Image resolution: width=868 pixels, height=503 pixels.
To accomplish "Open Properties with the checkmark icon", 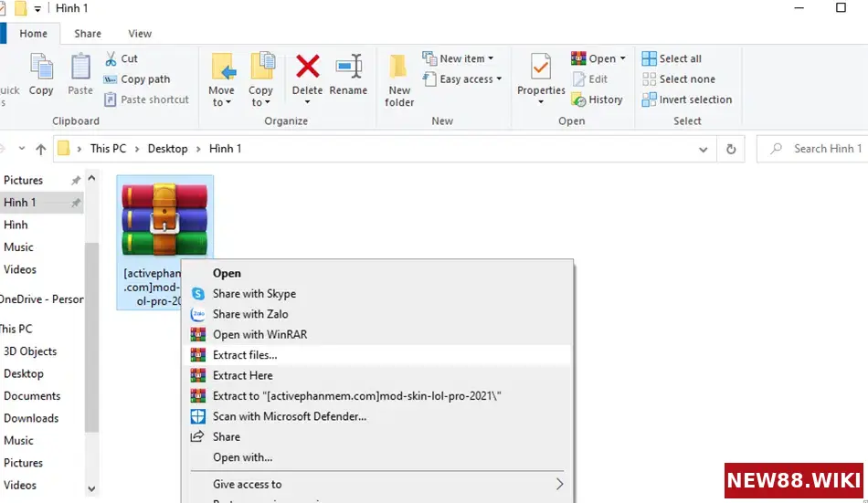I will [x=541, y=68].
